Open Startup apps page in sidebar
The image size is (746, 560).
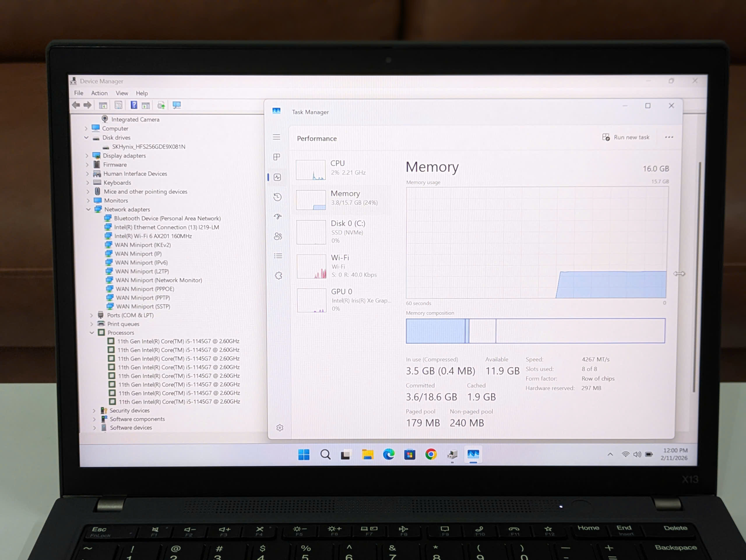(277, 216)
